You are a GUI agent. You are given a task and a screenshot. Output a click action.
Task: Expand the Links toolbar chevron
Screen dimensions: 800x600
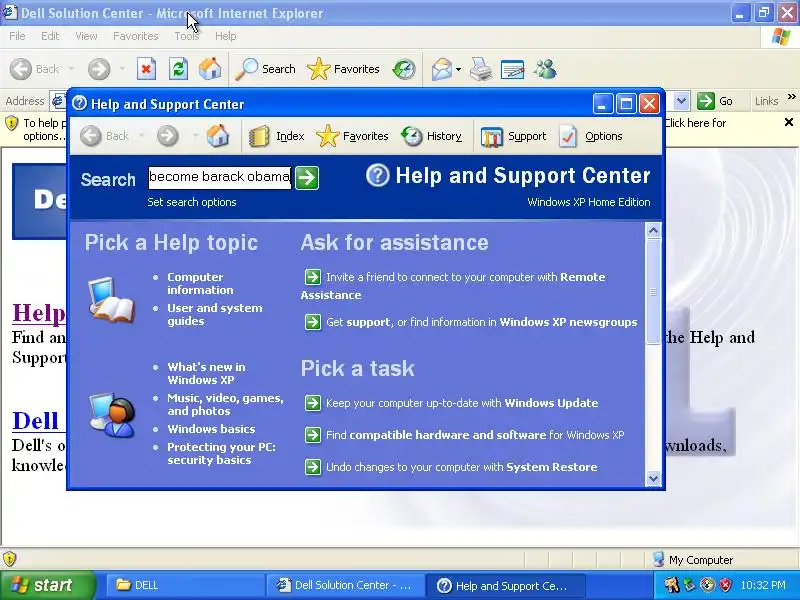[x=791, y=97]
